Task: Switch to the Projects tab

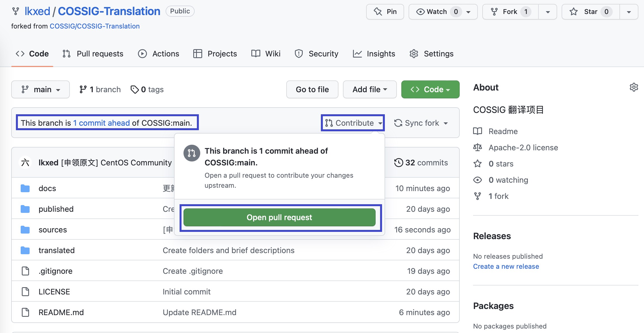Action: coord(215,54)
